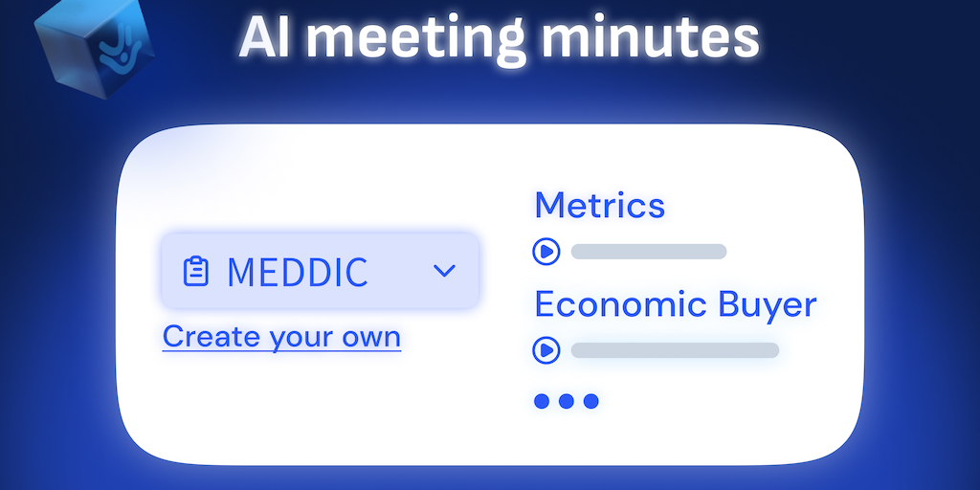The height and width of the screenshot is (490, 980).
Task: Click the gray bar under Metrics
Action: click(x=649, y=252)
